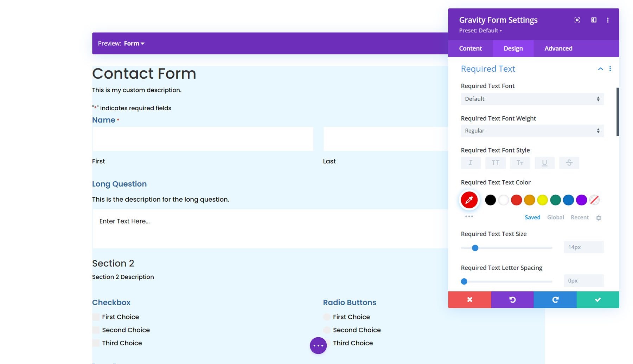Switch to the Advanced tab
This screenshot has height=364, width=633.
click(558, 48)
